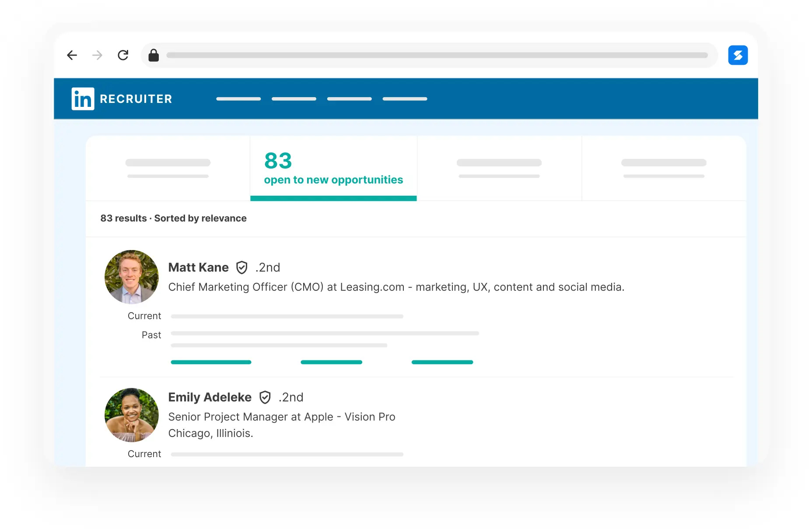Click the verified shield next to Emily Adeleke
This screenshot has height=532, width=812.
(x=265, y=397)
